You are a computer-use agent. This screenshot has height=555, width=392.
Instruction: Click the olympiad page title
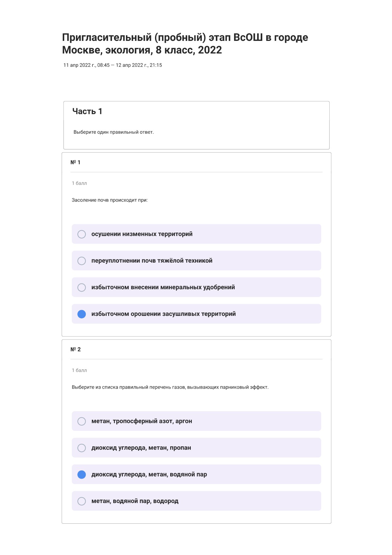click(185, 44)
